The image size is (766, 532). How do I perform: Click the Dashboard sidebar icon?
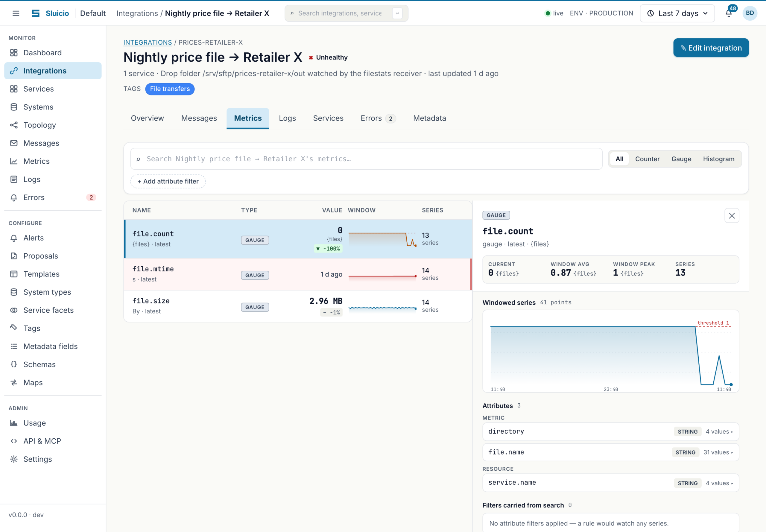coord(14,53)
